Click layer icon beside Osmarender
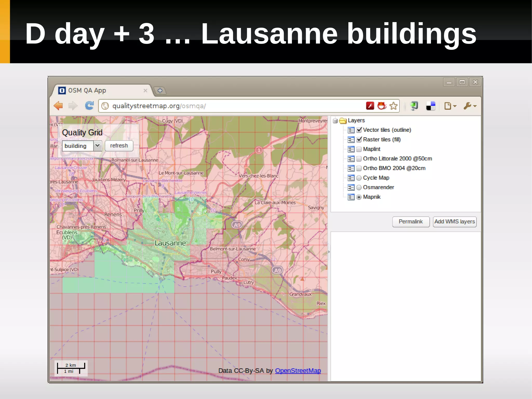 point(351,187)
